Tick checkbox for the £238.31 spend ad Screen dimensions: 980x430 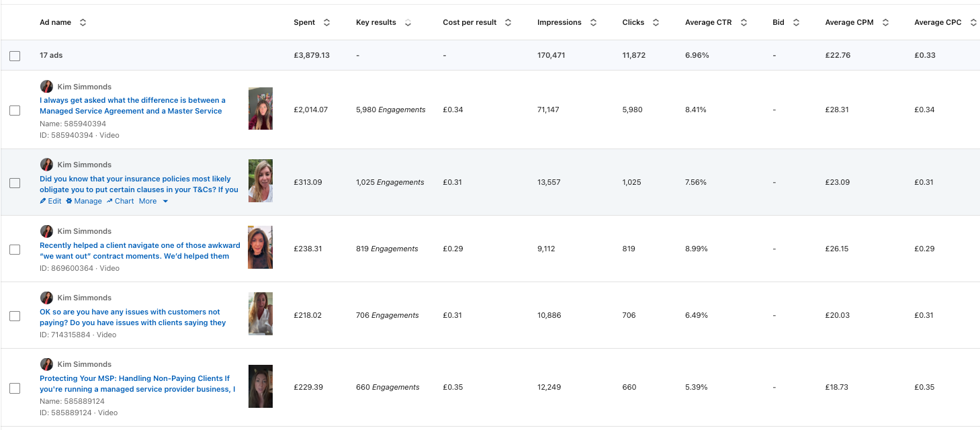(15, 249)
